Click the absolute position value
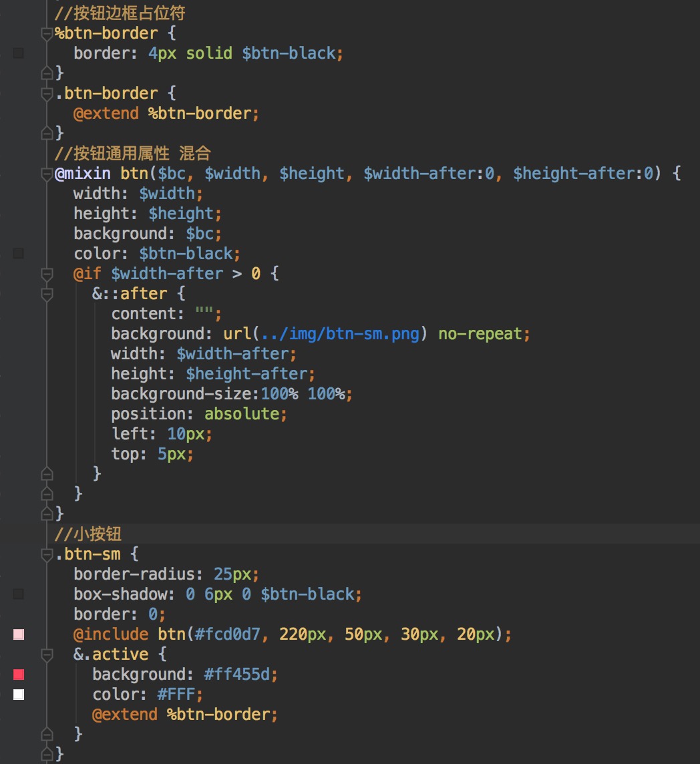Image resolution: width=700 pixels, height=764 pixels. pyautogui.click(x=242, y=413)
